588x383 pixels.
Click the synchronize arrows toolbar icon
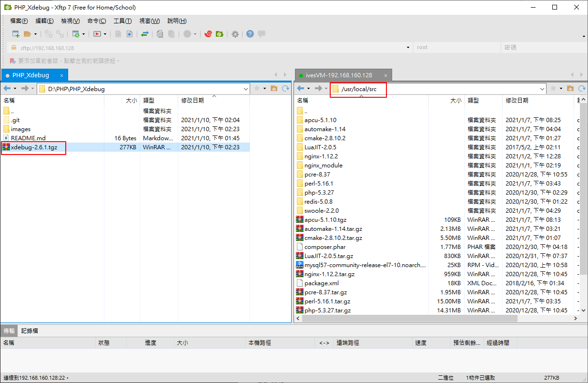144,34
